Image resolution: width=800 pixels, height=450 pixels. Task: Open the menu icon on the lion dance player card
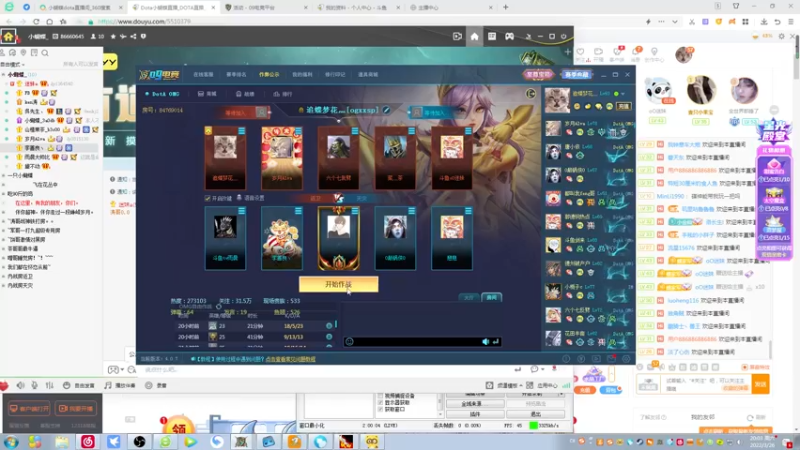click(298, 210)
